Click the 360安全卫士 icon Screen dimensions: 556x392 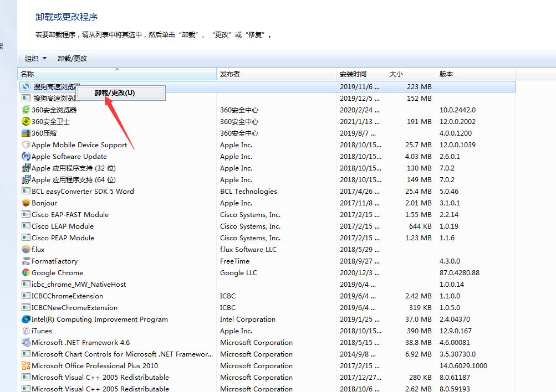tap(26, 121)
